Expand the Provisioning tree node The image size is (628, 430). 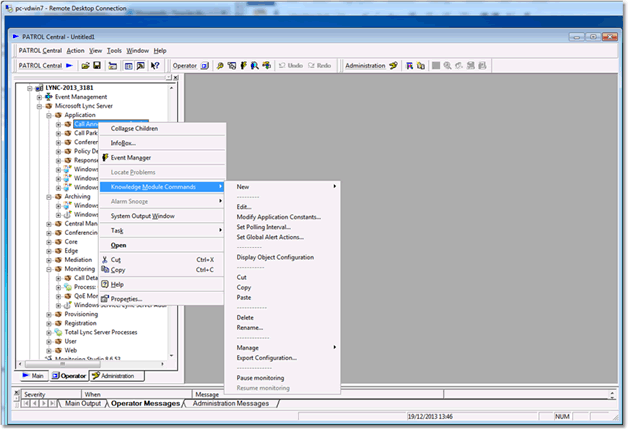click(x=48, y=314)
